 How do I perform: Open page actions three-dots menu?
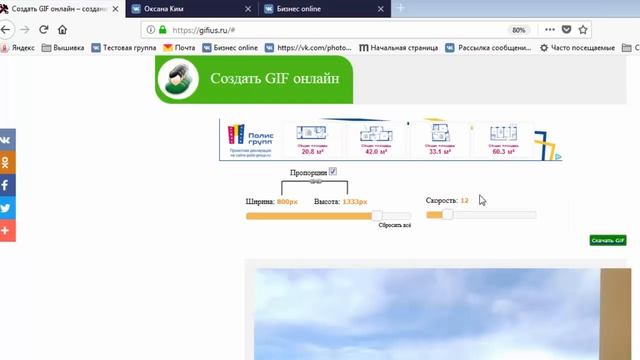pyautogui.click(x=550, y=29)
